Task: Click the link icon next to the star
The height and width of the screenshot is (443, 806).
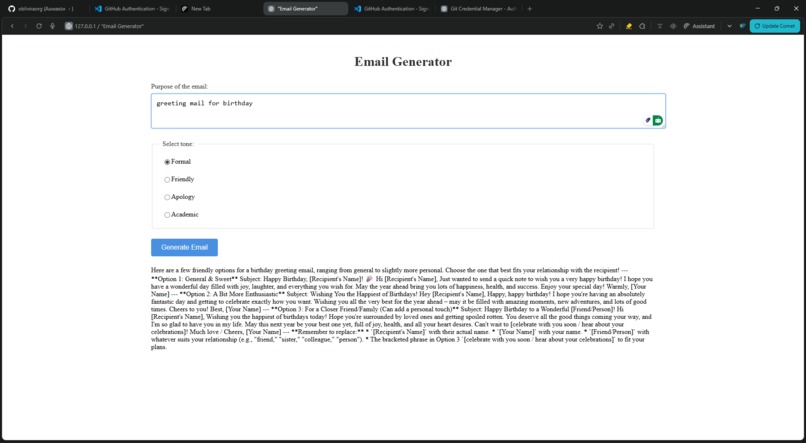Action: tap(612, 26)
